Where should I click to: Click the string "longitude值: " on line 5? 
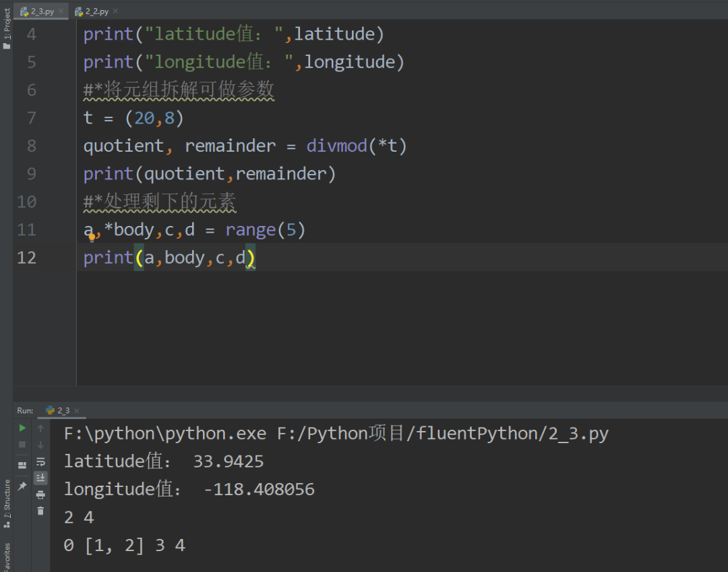219,62
